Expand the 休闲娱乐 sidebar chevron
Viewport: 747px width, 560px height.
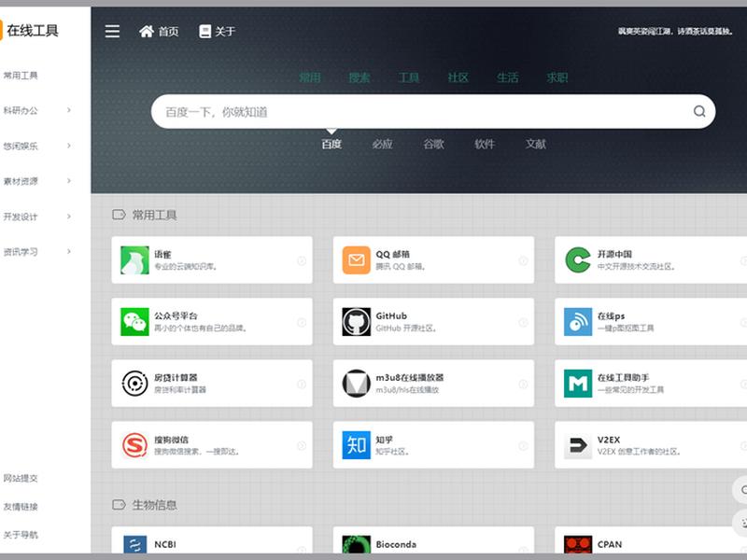pyautogui.click(x=69, y=146)
